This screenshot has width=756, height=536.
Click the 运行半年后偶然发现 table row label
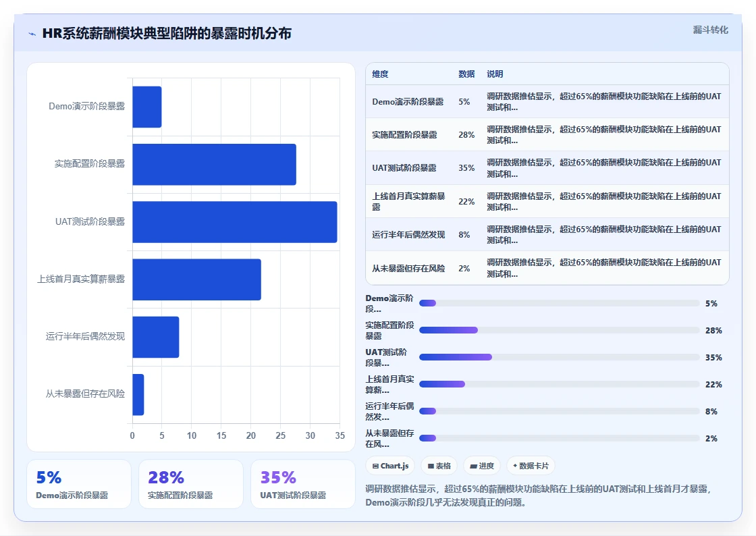pos(408,235)
